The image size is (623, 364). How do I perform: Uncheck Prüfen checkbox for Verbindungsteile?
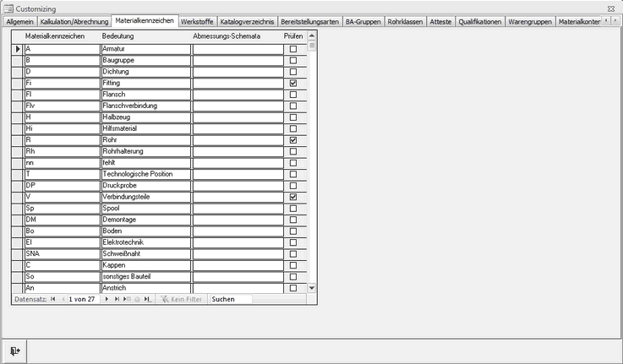tap(293, 197)
